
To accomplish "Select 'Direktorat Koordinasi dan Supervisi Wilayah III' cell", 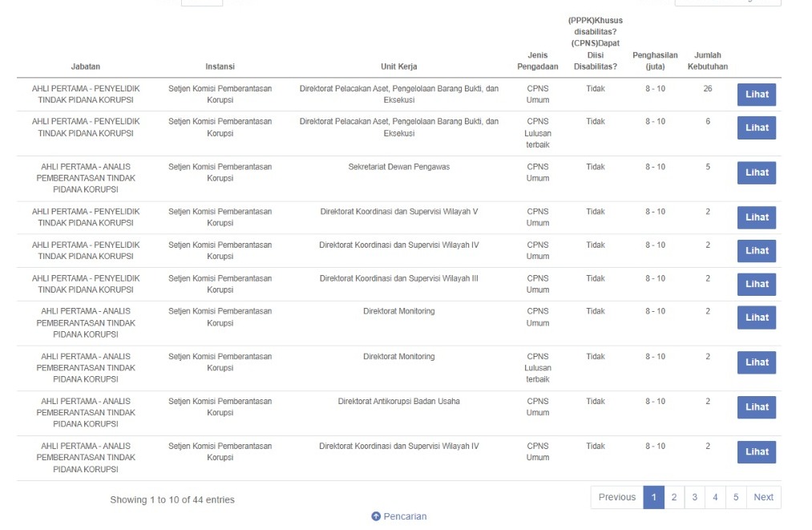I will 398,278.
